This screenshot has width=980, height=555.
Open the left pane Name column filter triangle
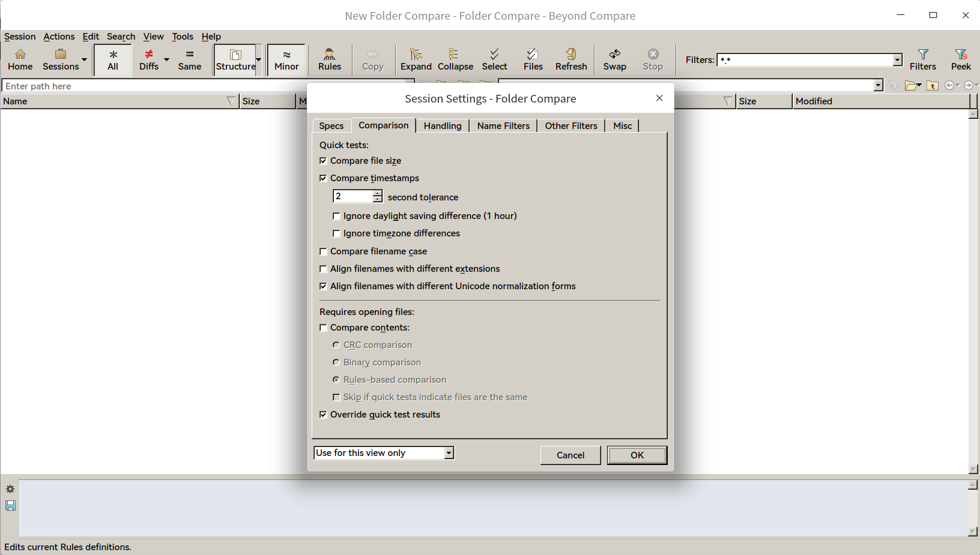(x=231, y=101)
